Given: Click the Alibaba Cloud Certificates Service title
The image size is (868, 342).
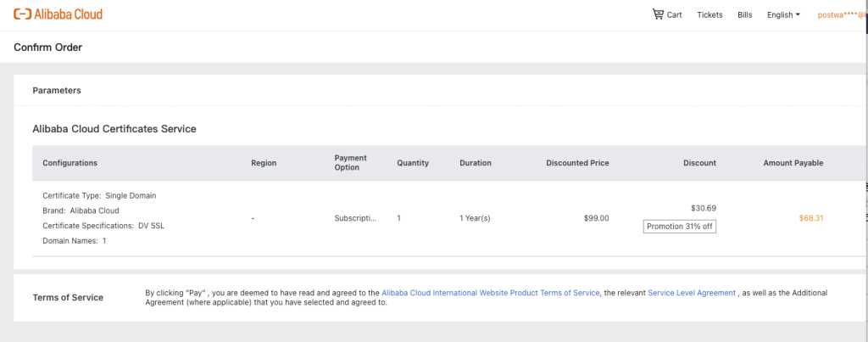Looking at the screenshot, I should coord(114,129).
